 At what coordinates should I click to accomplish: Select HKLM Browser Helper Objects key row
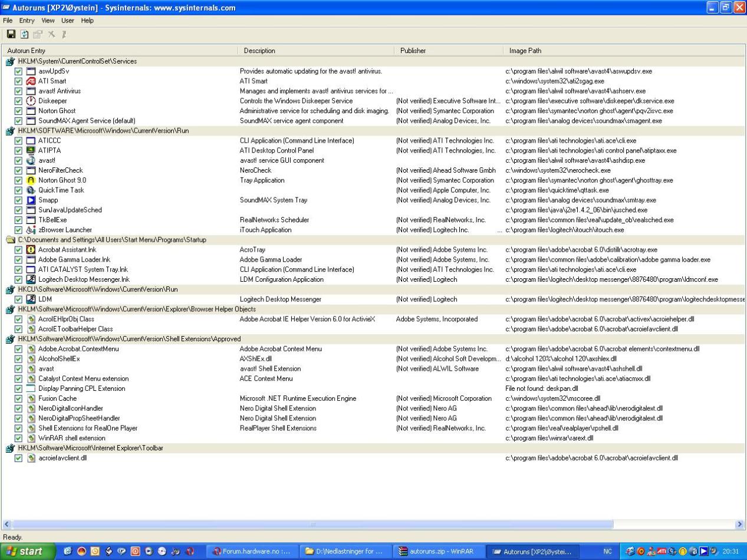pyautogui.click(x=374, y=309)
